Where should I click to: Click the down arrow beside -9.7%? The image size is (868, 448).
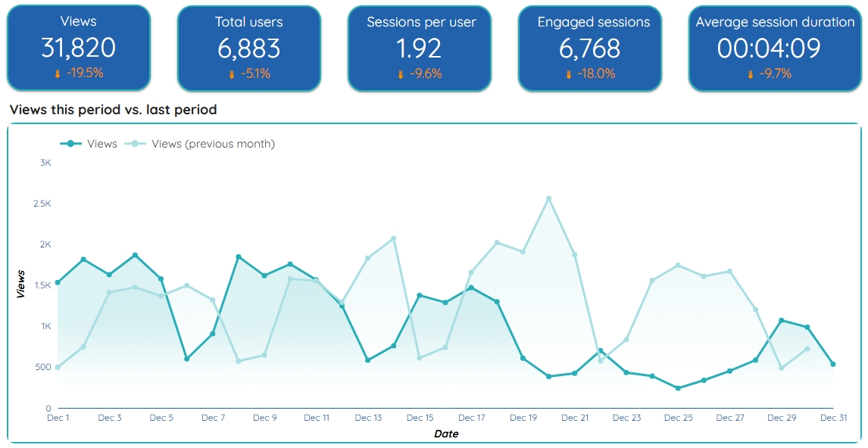[x=751, y=74]
